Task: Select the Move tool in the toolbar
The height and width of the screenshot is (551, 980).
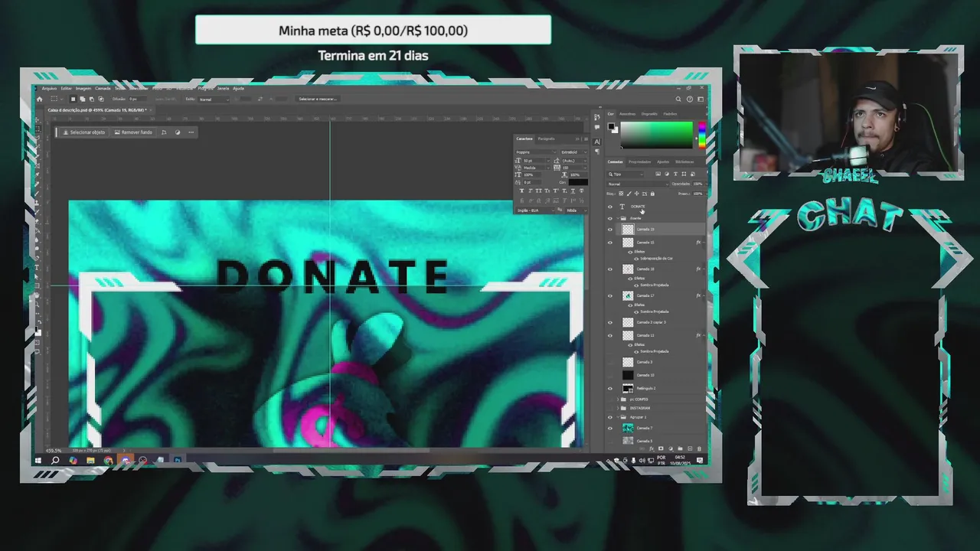Action: click(37, 119)
